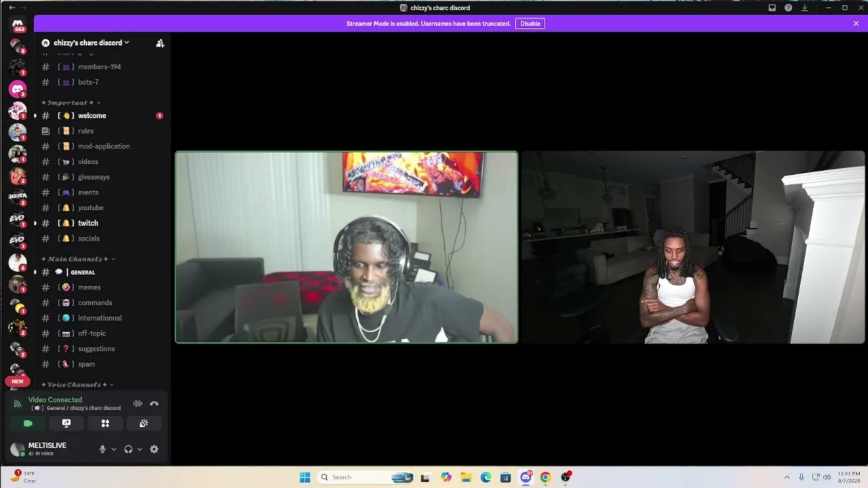Turn off the camera in voice panel
Screen dimensions: 868x488
[28, 424]
